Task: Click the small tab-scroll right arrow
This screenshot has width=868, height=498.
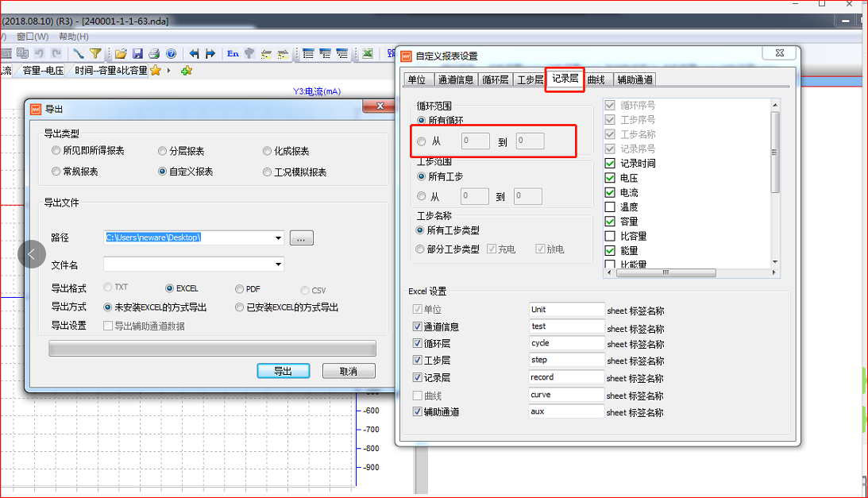Action: point(169,71)
